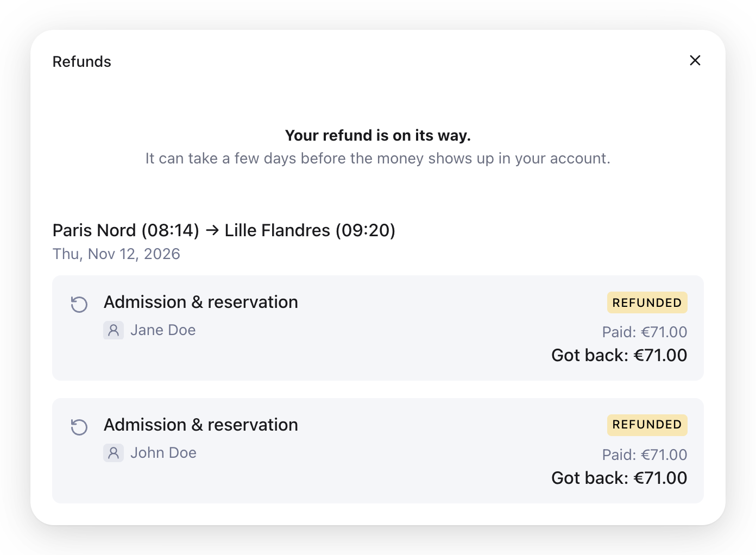This screenshot has width=756, height=555.
Task: Click the passenger icon beside Jane Doe
Action: point(114,330)
